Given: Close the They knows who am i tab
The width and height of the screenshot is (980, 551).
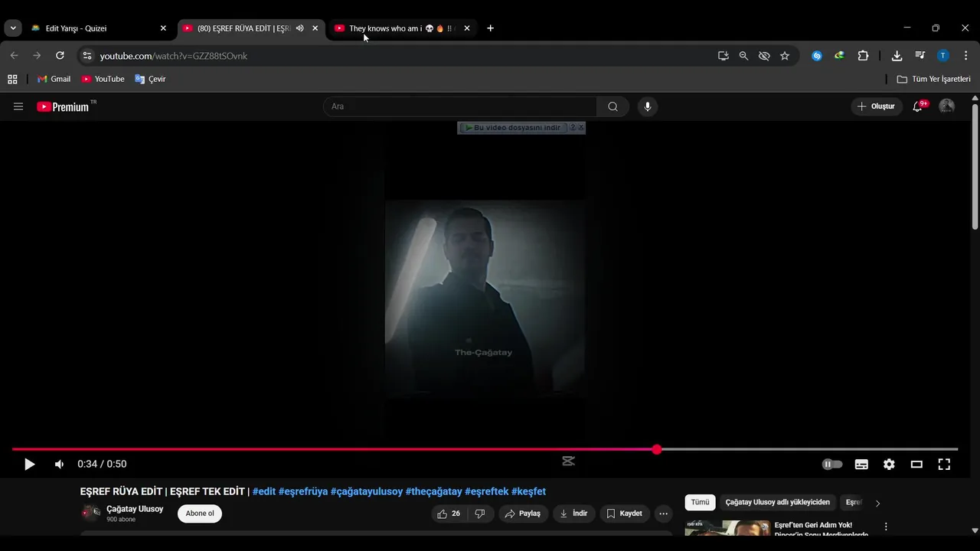Looking at the screenshot, I should 467,28.
